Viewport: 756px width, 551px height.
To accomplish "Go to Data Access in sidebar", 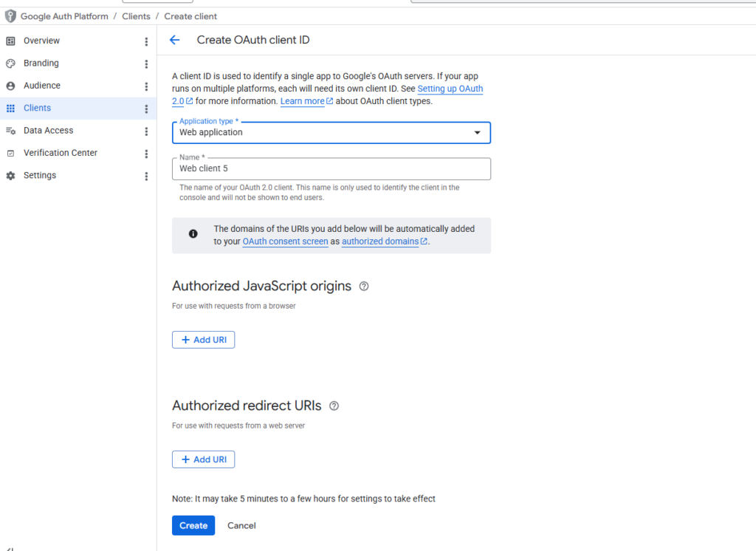I will click(48, 131).
